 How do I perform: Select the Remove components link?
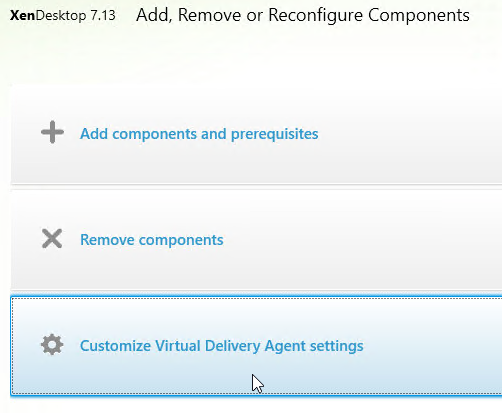coord(152,240)
